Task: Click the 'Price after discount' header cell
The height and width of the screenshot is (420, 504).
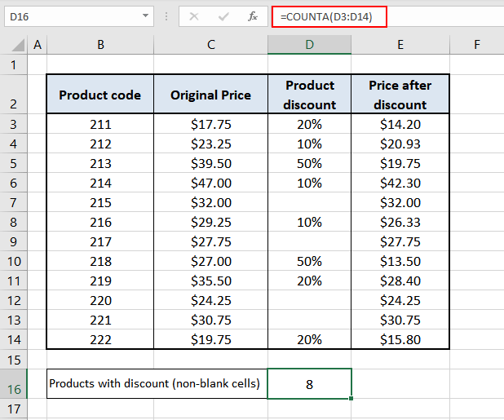Action: tap(400, 95)
